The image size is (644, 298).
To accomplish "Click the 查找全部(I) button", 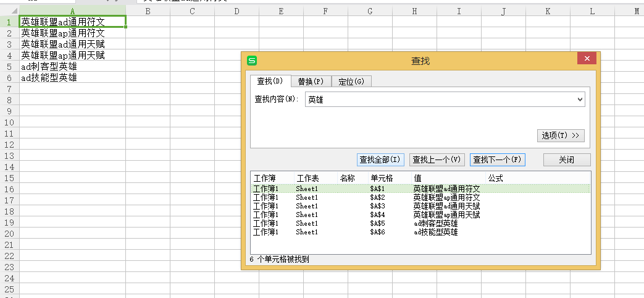I will tap(380, 160).
